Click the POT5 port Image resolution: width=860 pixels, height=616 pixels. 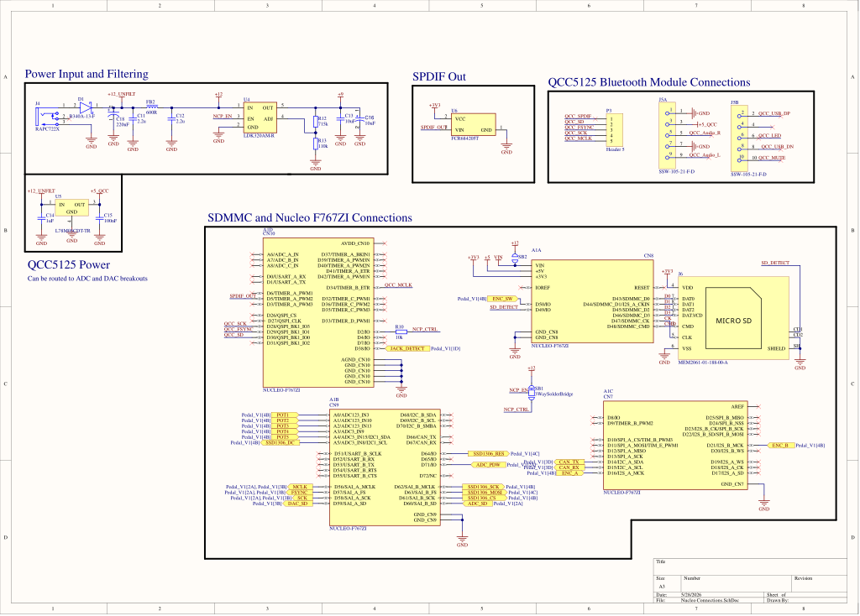[x=285, y=437]
